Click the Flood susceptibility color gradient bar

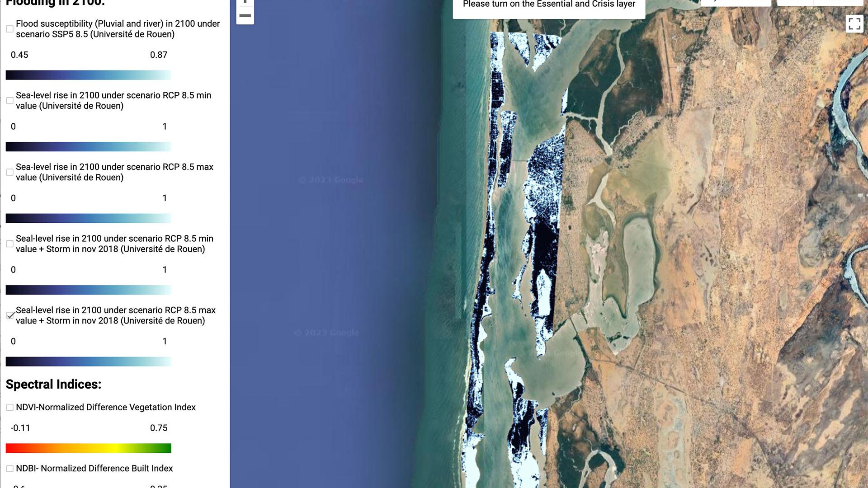(x=89, y=75)
